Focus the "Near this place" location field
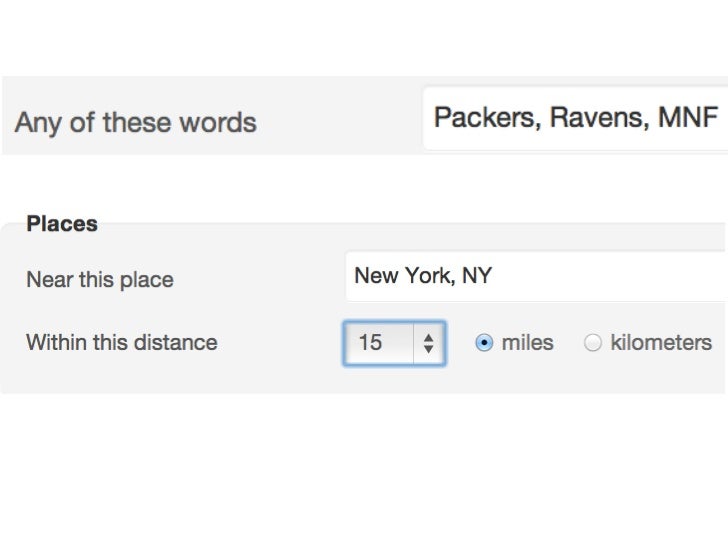Viewport: 728px width, 546px height. coord(537,276)
